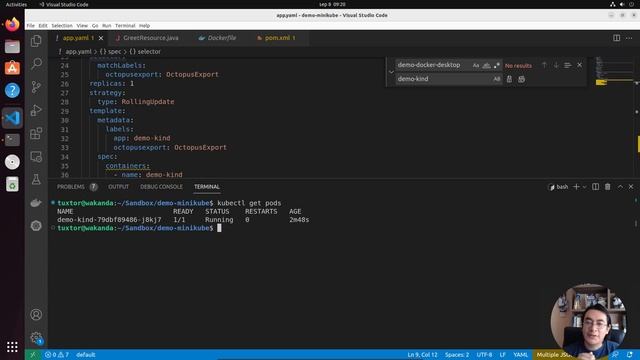Open the launch profile dropdown beside plus

[x=584, y=187]
